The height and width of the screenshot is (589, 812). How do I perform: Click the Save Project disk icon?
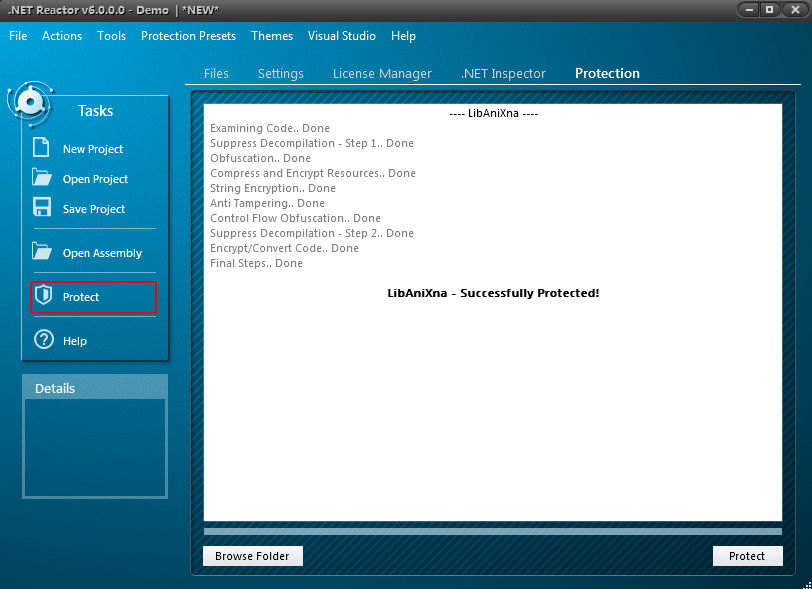40,208
